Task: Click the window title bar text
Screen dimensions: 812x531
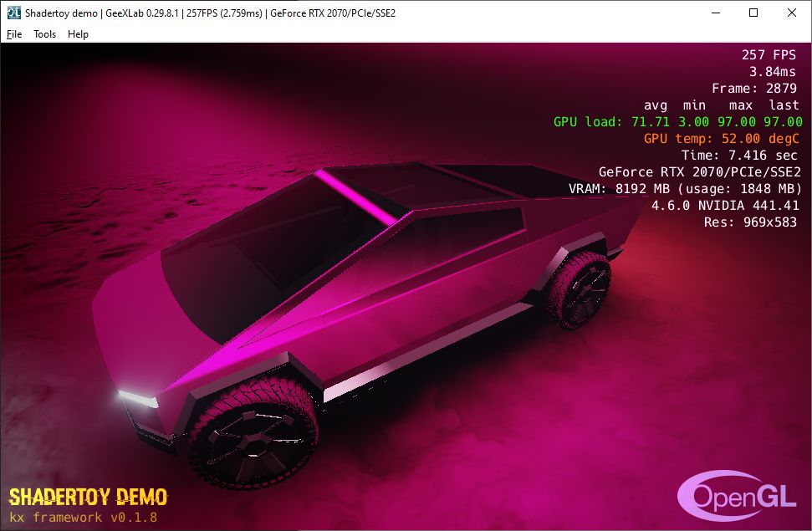Action: (x=210, y=13)
